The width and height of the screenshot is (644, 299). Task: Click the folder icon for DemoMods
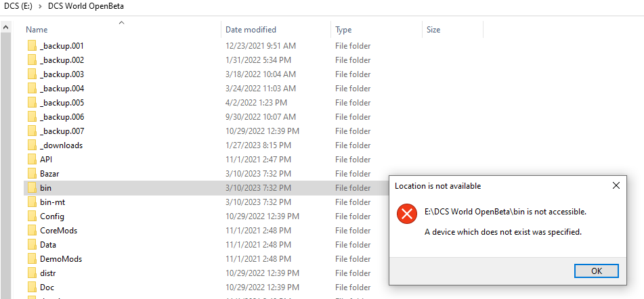(33, 259)
